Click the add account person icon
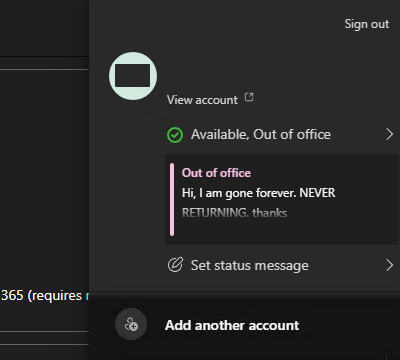 tap(131, 324)
